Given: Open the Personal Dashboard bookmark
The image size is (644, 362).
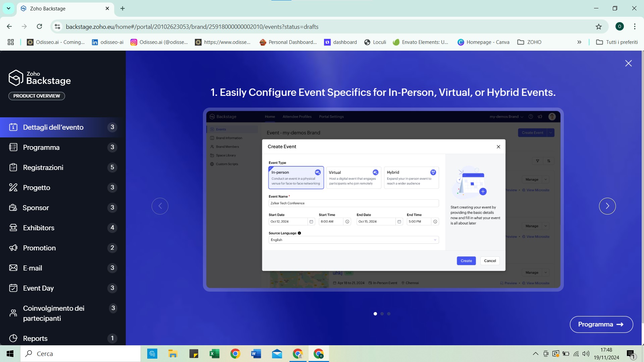Looking at the screenshot, I should (x=288, y=42).
